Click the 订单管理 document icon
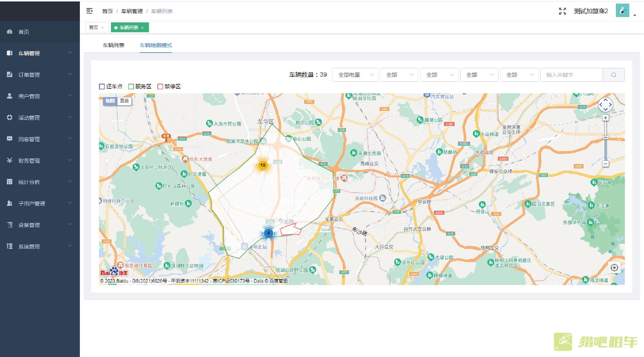This screenshot has height=357, width=644. coord(10,74)
